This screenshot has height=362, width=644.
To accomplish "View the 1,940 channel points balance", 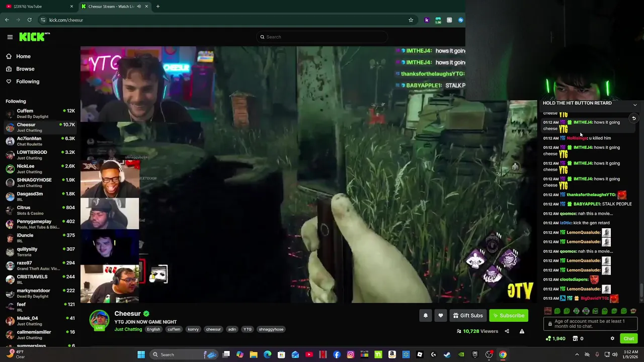I will (555, 338).
